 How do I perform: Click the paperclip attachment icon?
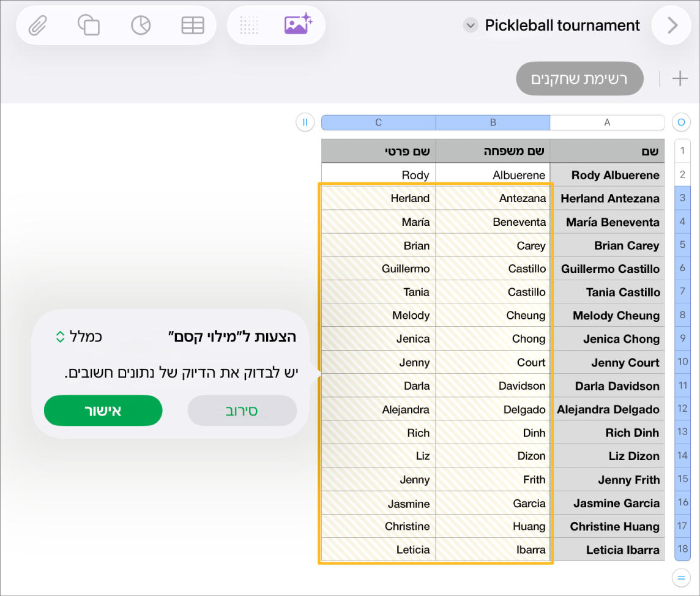pyautogui.click(x=37, y=26)
